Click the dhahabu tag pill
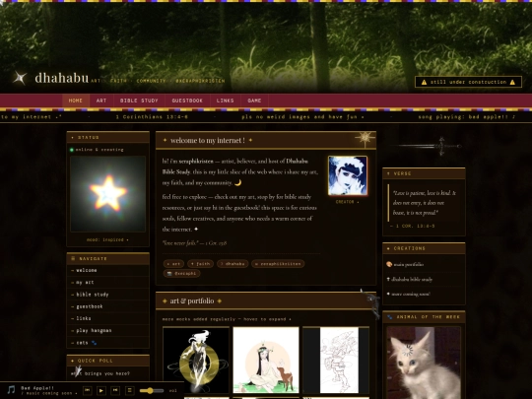Image resolution: width=532 pixels, height=399 pixels. point(233,264)
